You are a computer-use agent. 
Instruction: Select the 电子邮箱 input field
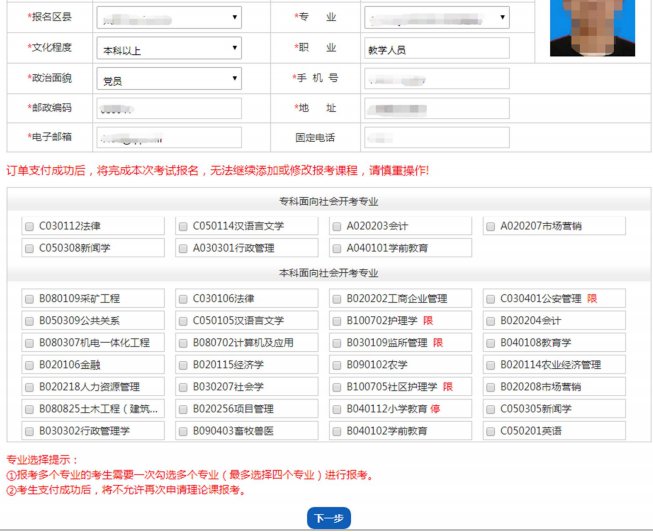pos(169,137)
